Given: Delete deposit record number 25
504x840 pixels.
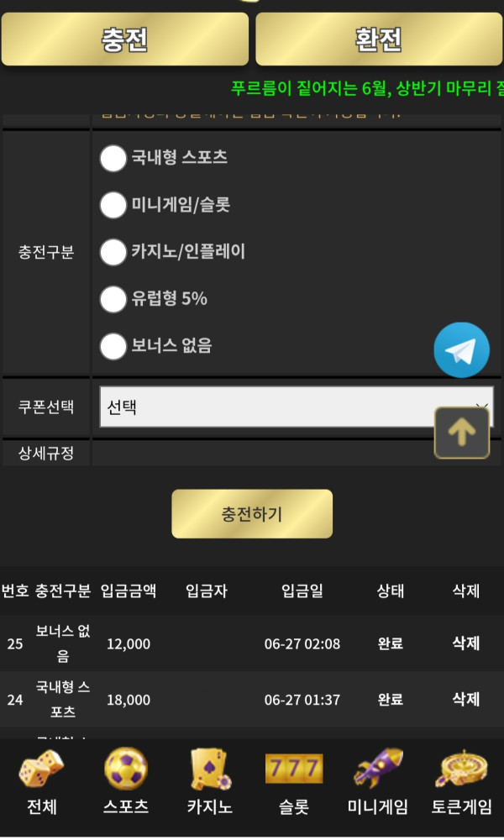Looking at the screenshot, I should point(466,643).
